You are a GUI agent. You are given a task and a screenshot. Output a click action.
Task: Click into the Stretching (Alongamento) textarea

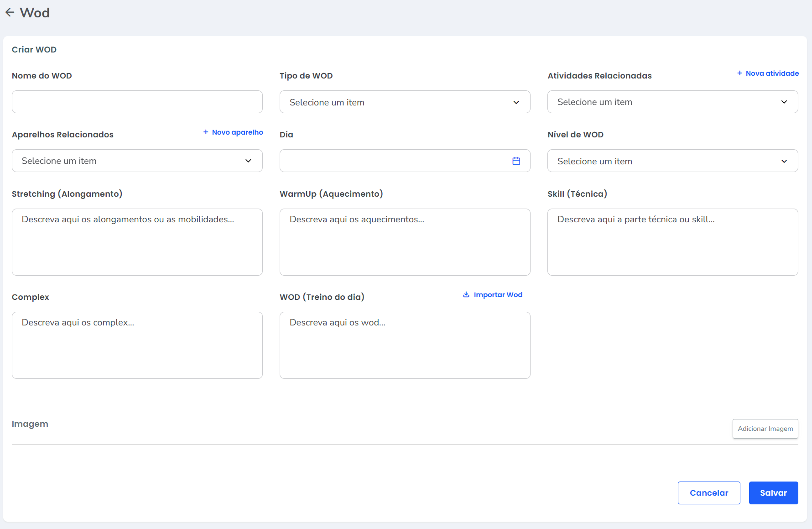tap(137, 242)
